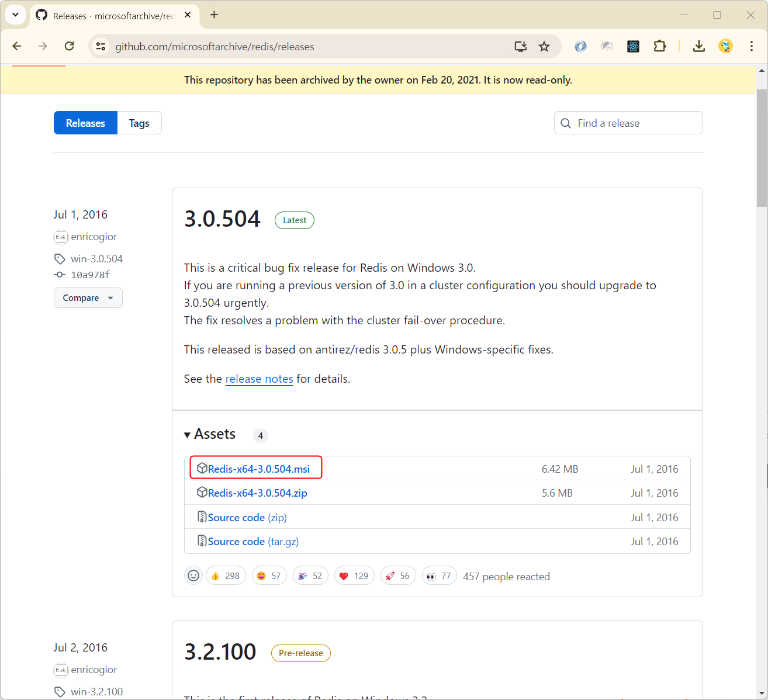768x700 pixels.
Task: Open the Extensions puzzle piece menu
Action: [660, 46]
